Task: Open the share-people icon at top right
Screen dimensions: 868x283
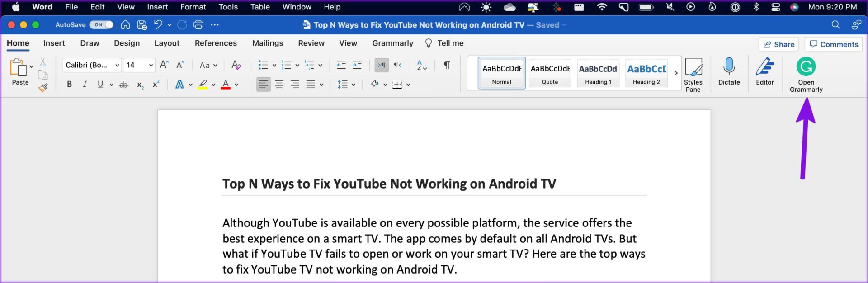Action: (x=856, y=25)
